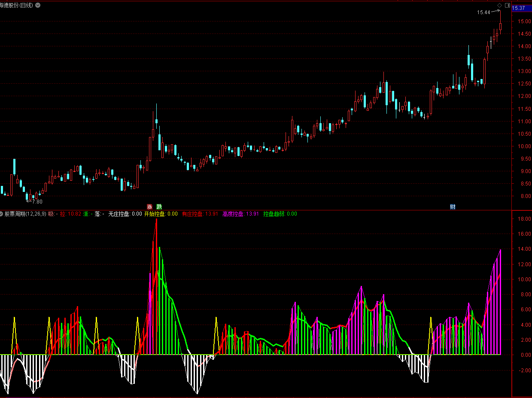Click the 吸: - indicator label
The image size is (532, 398).
pos(53,214)
